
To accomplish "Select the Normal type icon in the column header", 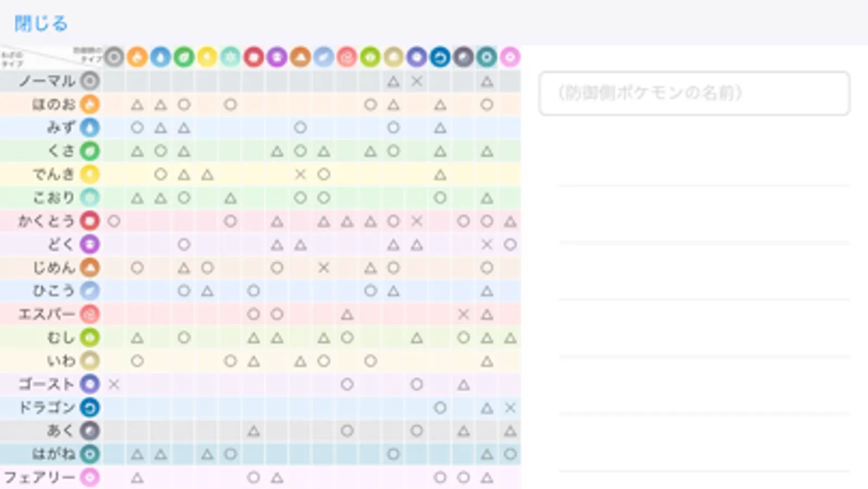I will coord(114,57).
